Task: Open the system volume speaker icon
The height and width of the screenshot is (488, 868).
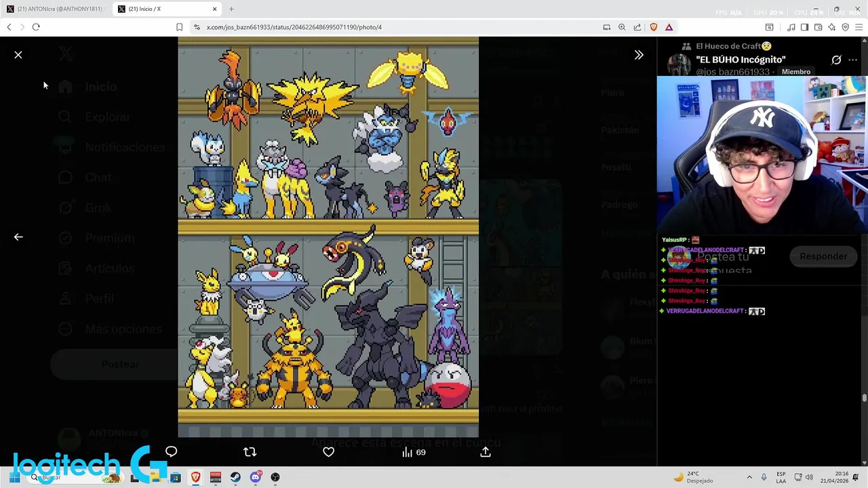Action: [x=809, y=477]
